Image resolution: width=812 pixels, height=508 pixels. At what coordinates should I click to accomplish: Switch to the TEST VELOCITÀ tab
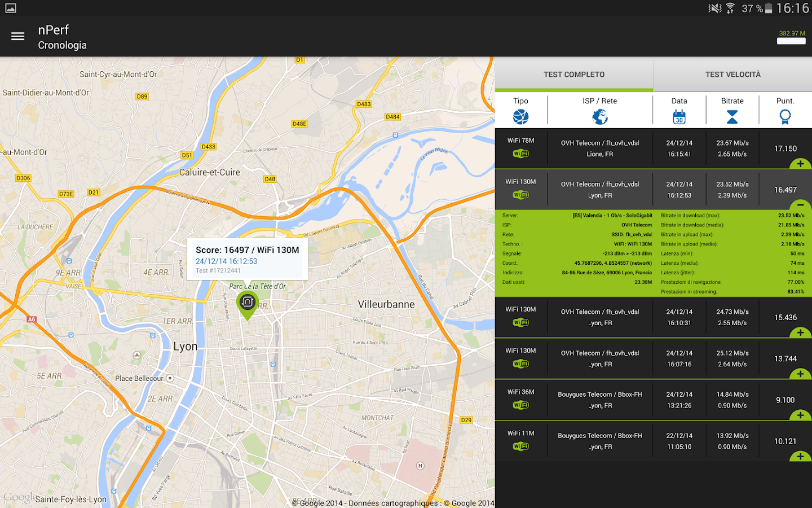coord(732,74)
